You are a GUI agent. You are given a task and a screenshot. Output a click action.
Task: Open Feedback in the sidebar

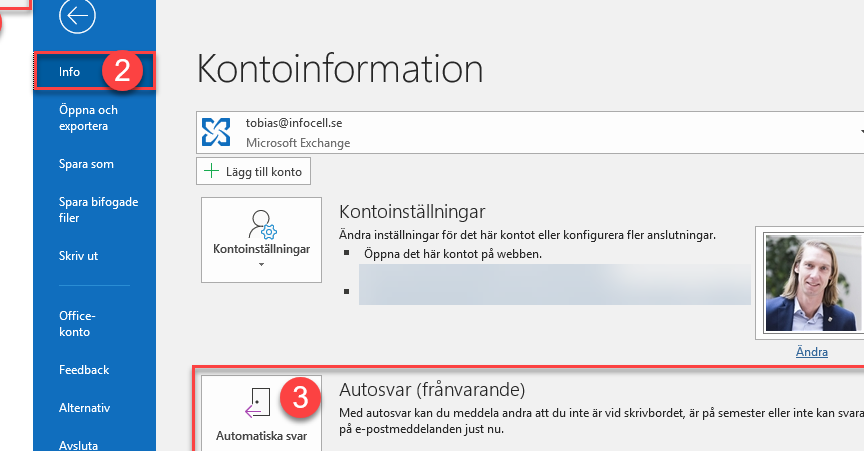(84, 370)
